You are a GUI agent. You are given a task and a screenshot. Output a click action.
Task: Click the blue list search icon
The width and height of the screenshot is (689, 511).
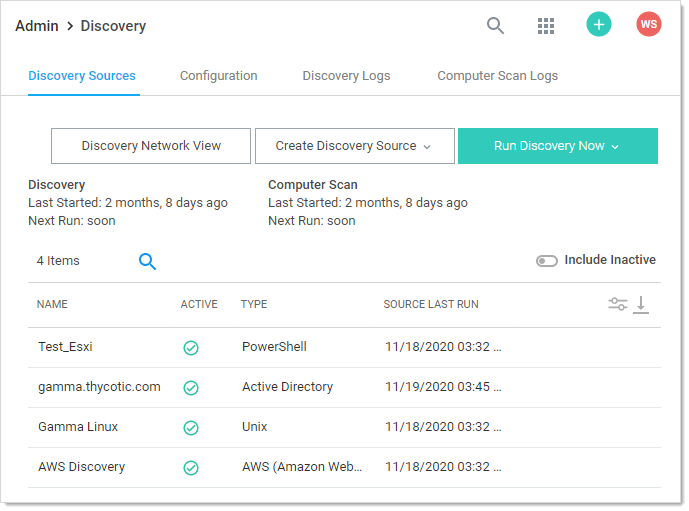[147, 261]
